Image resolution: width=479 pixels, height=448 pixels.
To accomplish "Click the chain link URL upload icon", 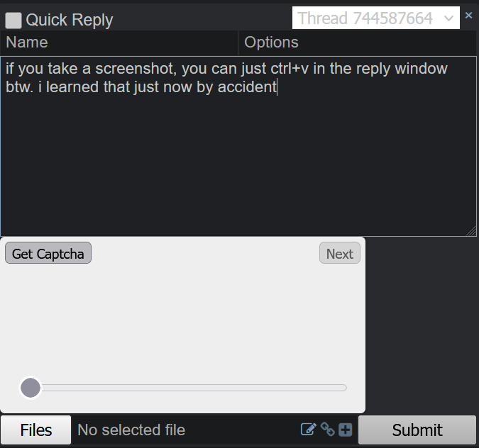I will coord(328,430).
